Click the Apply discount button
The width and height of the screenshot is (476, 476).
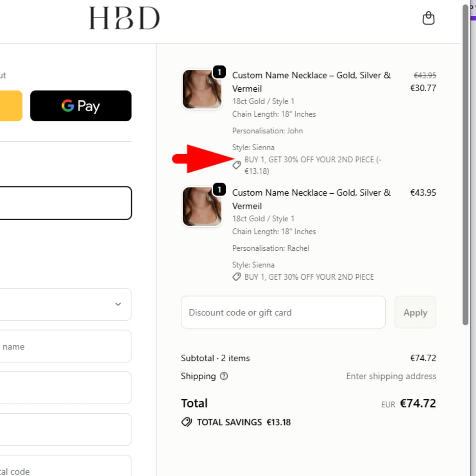415,312
